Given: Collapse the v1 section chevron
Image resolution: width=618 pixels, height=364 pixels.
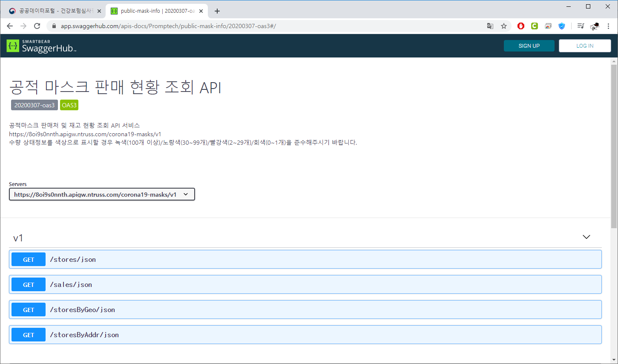Looking at the screenshot, I should pyautogui.click(x=586, y=237).
